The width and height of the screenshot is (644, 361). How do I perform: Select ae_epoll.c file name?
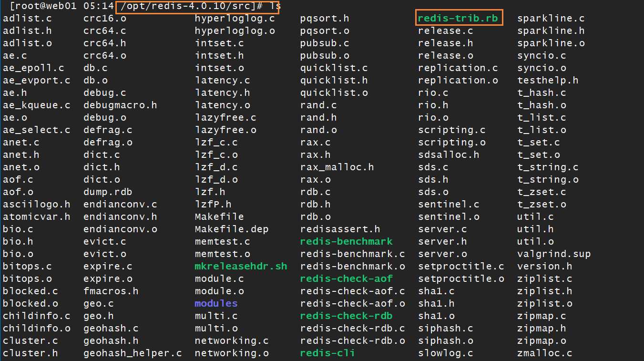tap(33, 68)
